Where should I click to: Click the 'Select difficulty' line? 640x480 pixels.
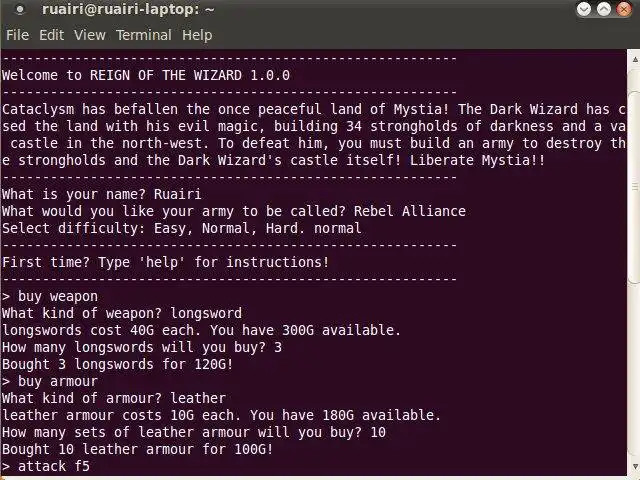181,228
